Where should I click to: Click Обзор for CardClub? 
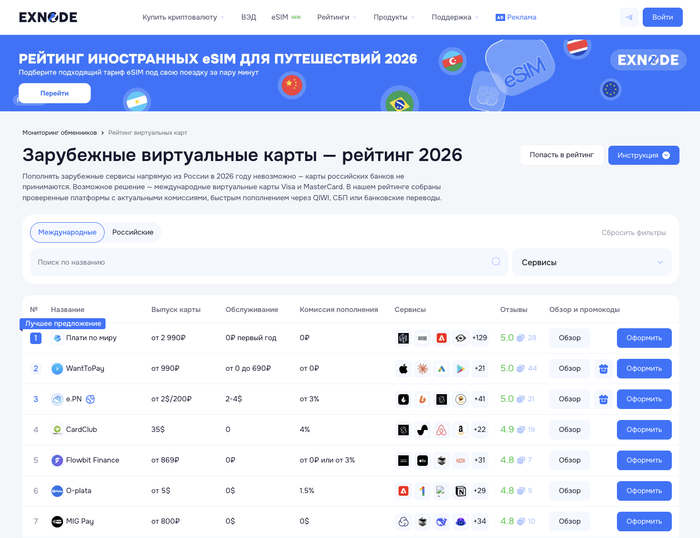[x=569, y=430]
